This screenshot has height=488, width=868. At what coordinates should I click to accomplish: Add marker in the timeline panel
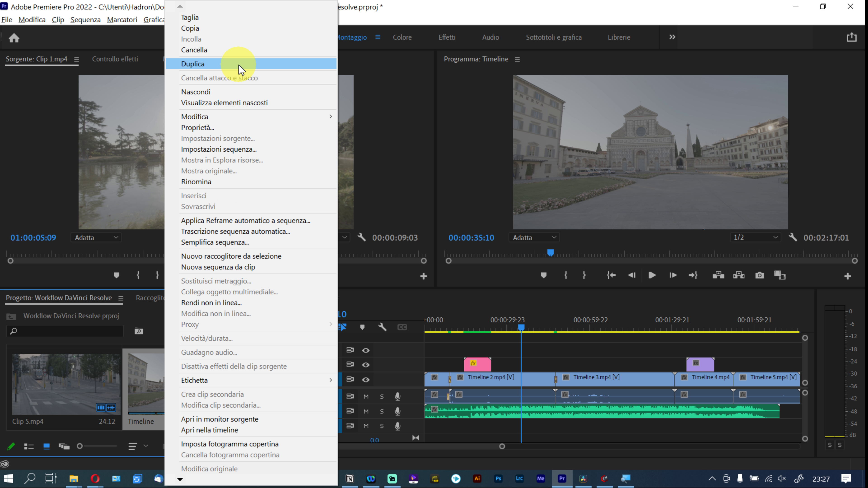(x=362, y=327)
